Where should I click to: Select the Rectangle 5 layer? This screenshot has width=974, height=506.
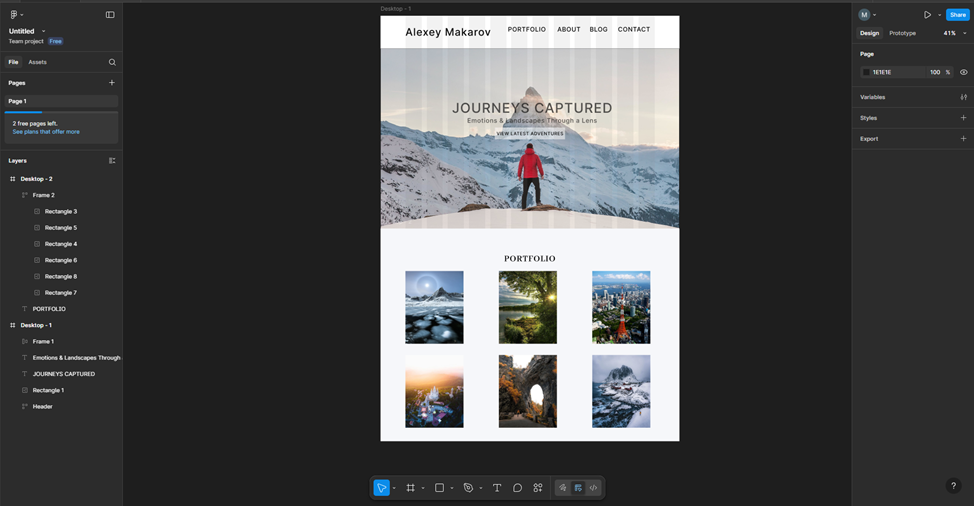pyautogui.click(x=60, y=228)
